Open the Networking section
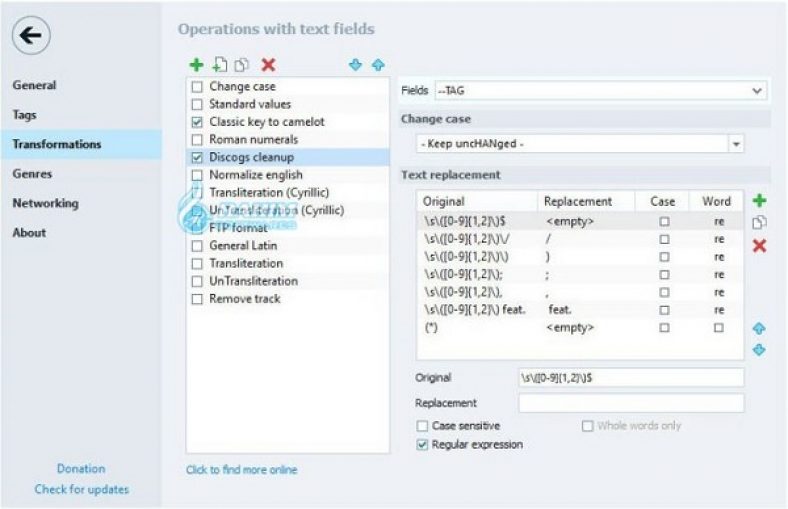This screenshot has height=509, width=788. coord(46,203)
